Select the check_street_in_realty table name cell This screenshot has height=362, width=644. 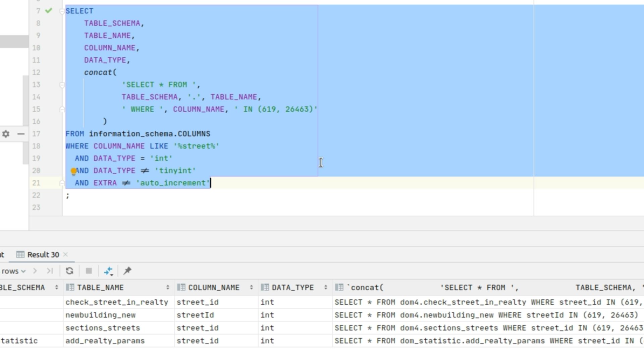[x=119, y=302]
